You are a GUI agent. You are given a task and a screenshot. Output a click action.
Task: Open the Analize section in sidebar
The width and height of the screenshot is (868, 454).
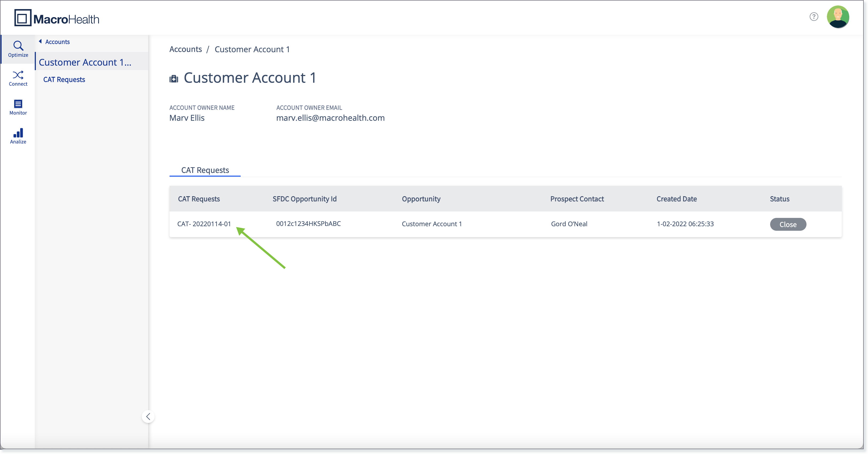point(18,136)
